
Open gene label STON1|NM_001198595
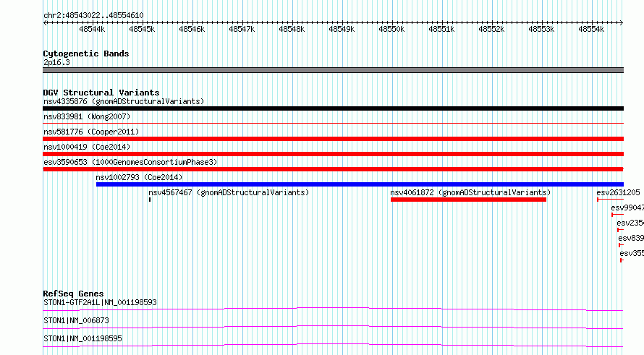coord(83,338)
